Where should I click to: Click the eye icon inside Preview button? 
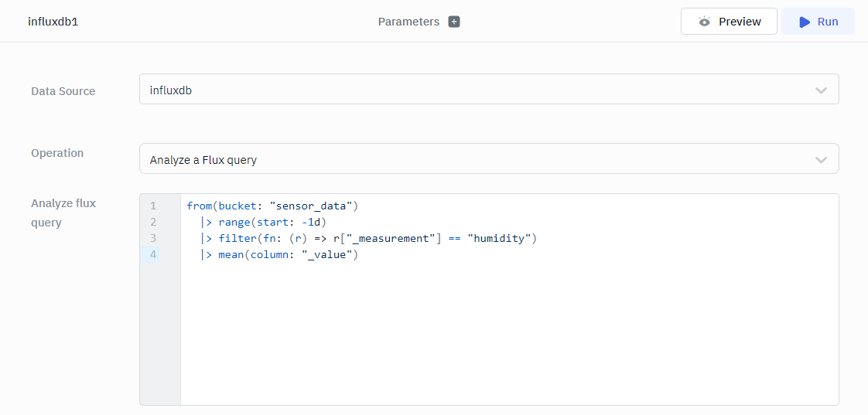pos(704,22)
